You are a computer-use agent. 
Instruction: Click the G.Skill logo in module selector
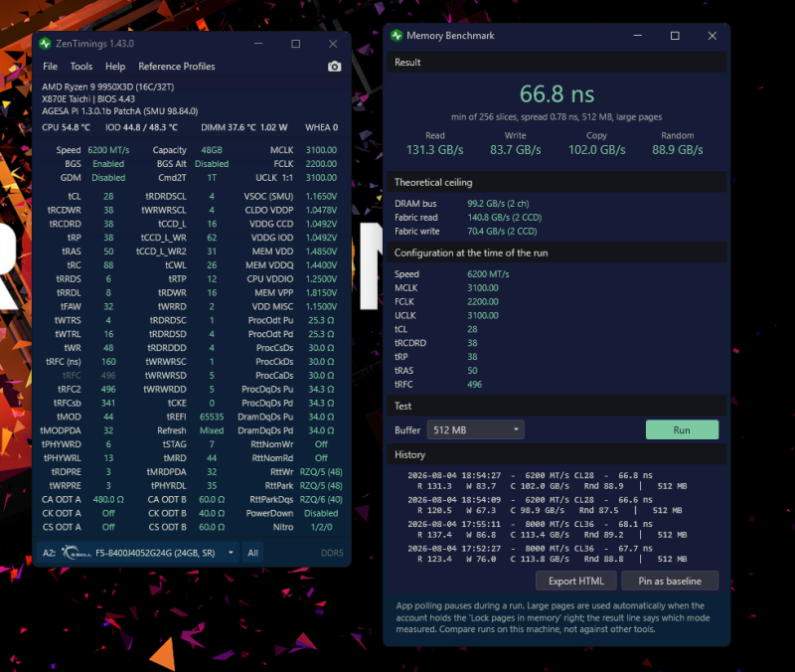pyautogui.click(x=77, y=553)
